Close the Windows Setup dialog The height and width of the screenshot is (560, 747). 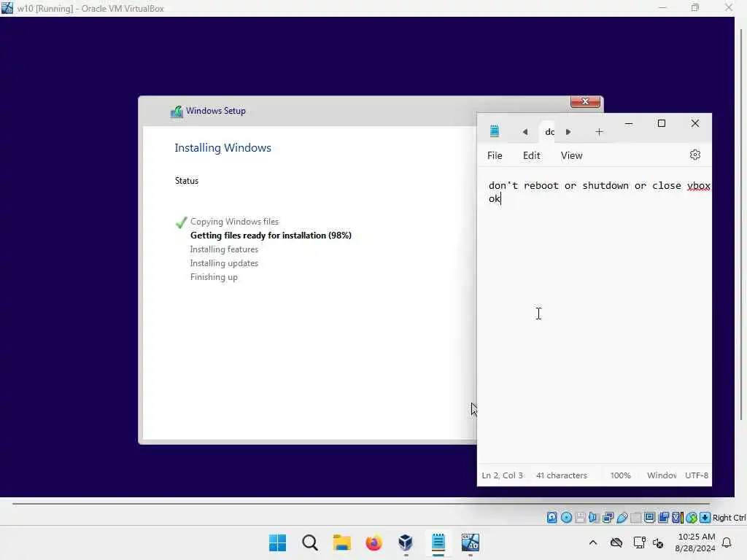585,101
